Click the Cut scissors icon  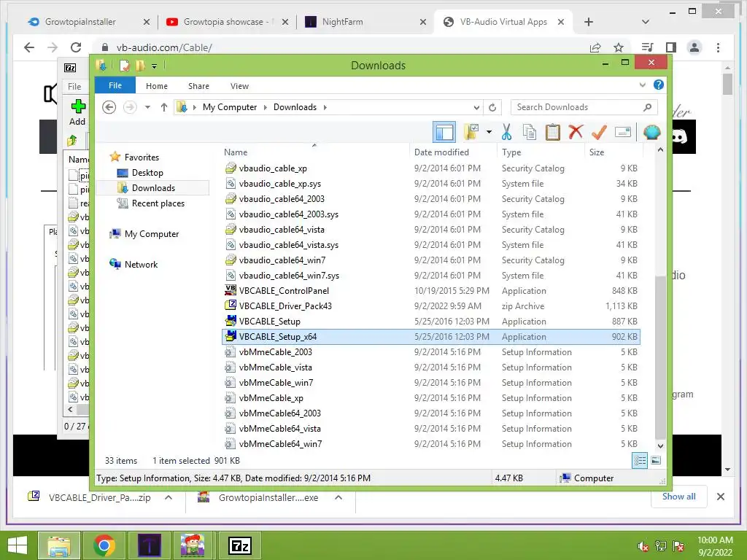pos(506,132)
